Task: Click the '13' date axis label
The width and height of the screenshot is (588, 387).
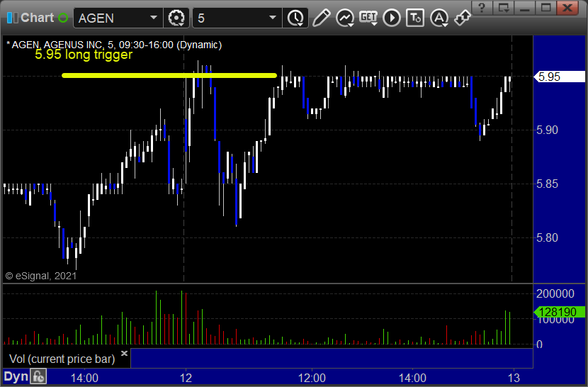Action: click(x=514, y=378)
